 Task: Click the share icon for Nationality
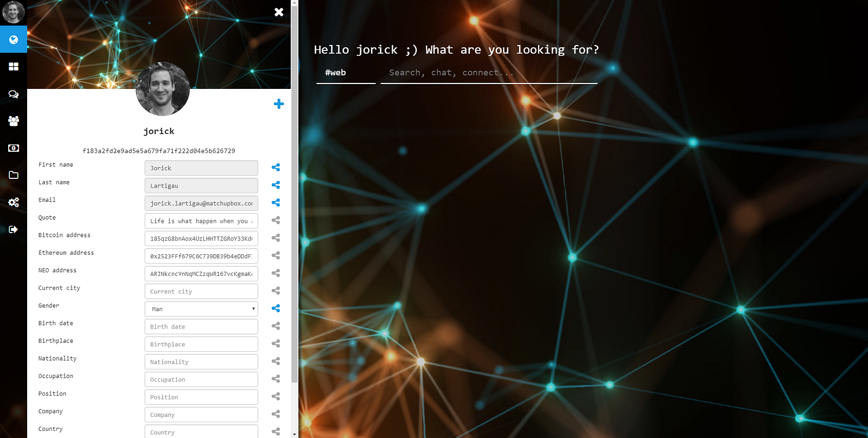[276, 361]
